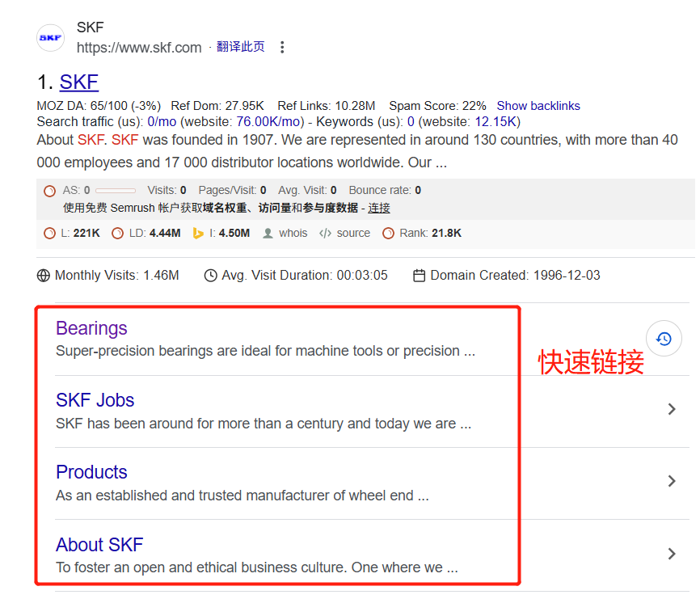This screenshot has width=700, height=599.
Task: Click the 翻译此页 translate option
Action: [x=241, y=47]
